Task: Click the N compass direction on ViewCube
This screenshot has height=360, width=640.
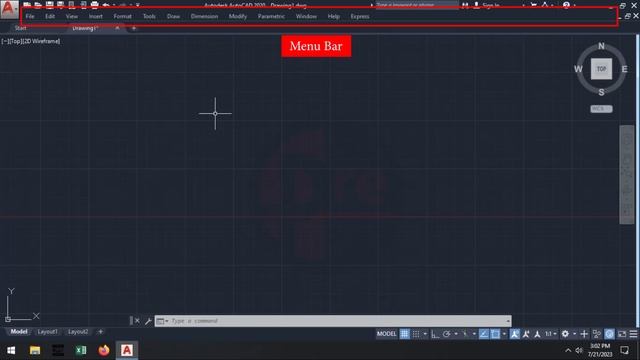Action: point(601,46)
